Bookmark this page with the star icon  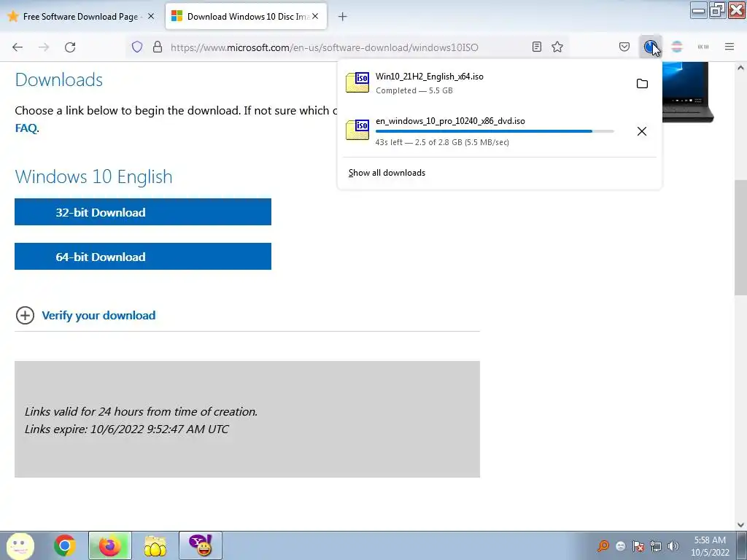click(x=557, y=47)
